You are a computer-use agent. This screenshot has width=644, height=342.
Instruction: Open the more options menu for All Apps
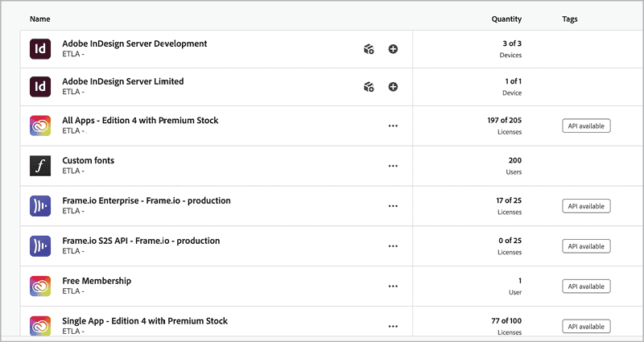point(393,126)
